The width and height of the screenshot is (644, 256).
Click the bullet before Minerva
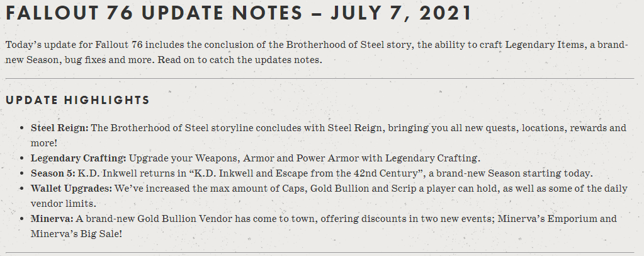(x=21, y=219)
